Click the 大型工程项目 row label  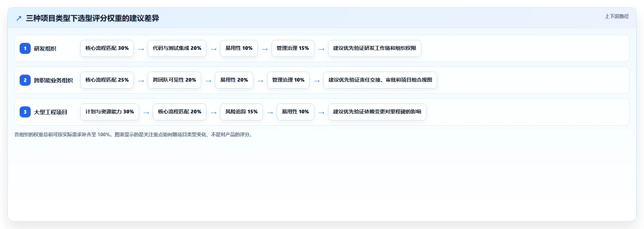point(51,112)
